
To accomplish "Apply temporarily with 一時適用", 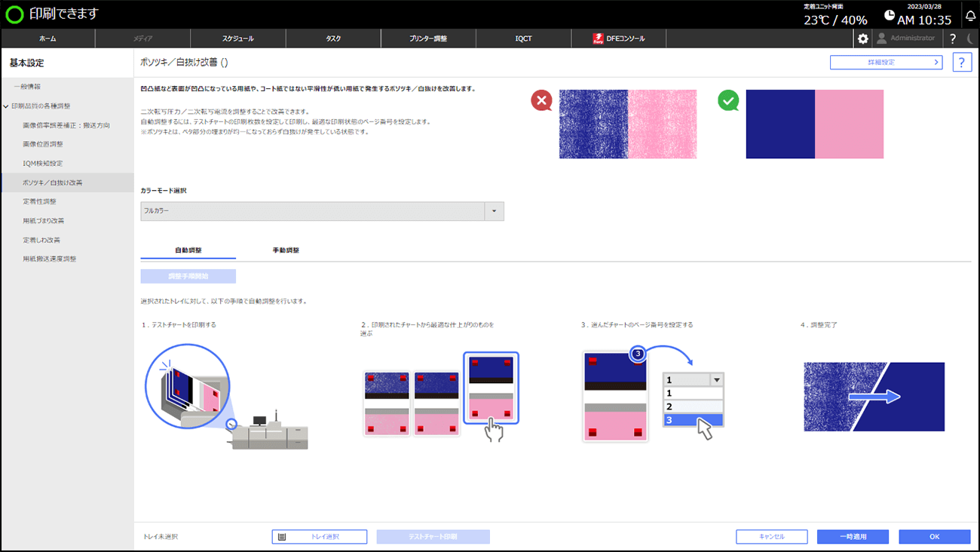I will [x=853, y=536].
